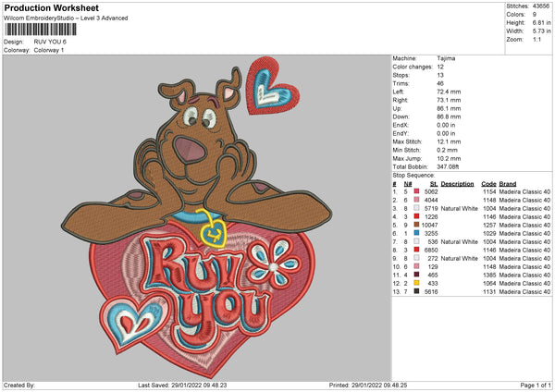The width and height of the screenshot is (555, 392).
Task: Select the brown swatch for 10047 stitches
Action: (416, 225)
